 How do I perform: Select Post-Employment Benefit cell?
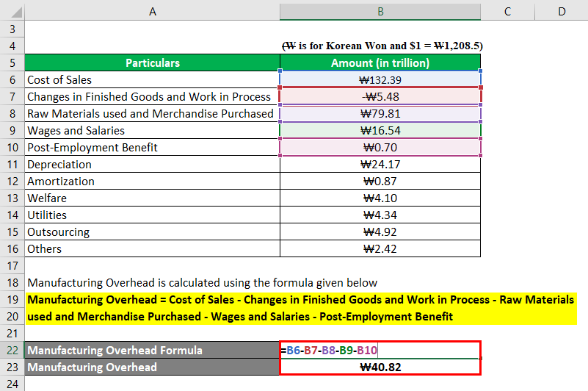point(152,147)
